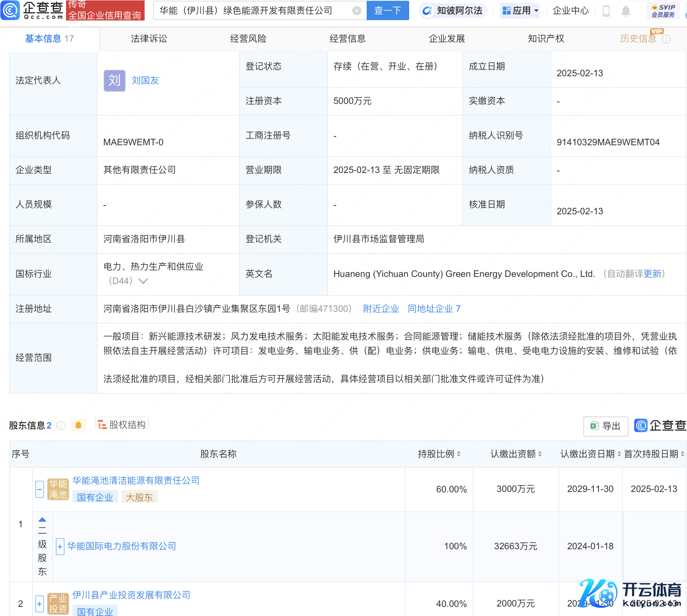Click the 刘 avatar of legal representative
The image size is (687, 616).
[114, 80]
